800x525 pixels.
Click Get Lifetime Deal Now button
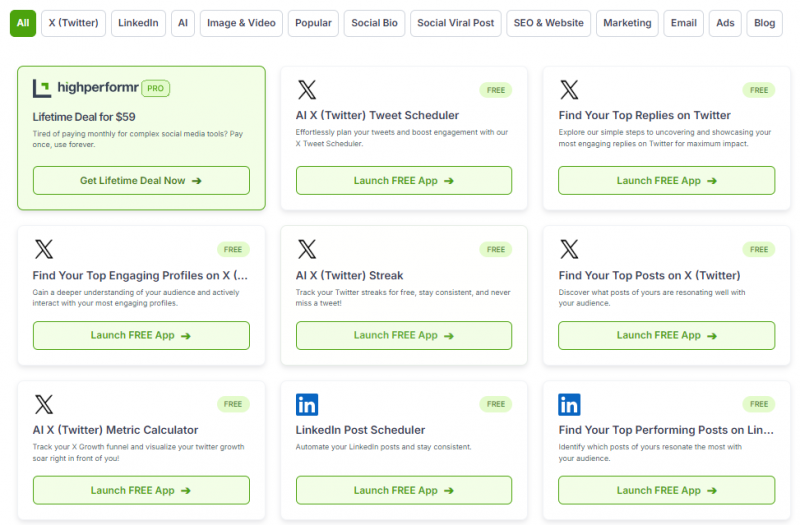pos(141,181)
